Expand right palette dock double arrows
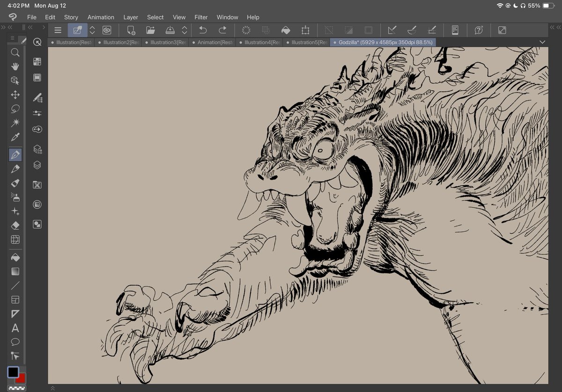Viewport: 562px width, 392px height. coord(556,28)
